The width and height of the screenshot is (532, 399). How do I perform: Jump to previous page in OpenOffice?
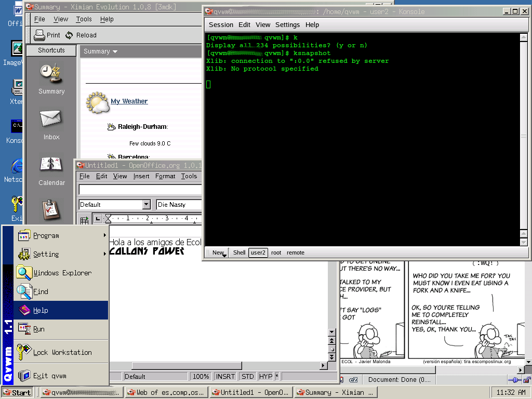click(332, 341)
